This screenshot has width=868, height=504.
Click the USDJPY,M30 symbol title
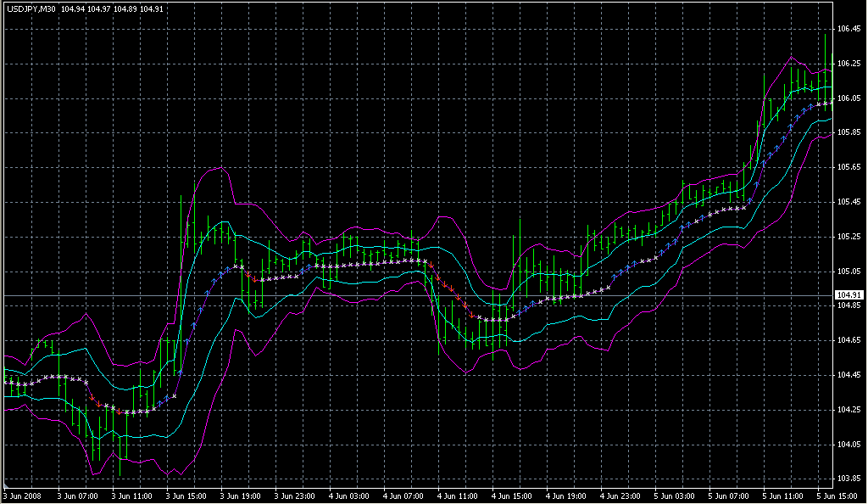pos(31,9)
